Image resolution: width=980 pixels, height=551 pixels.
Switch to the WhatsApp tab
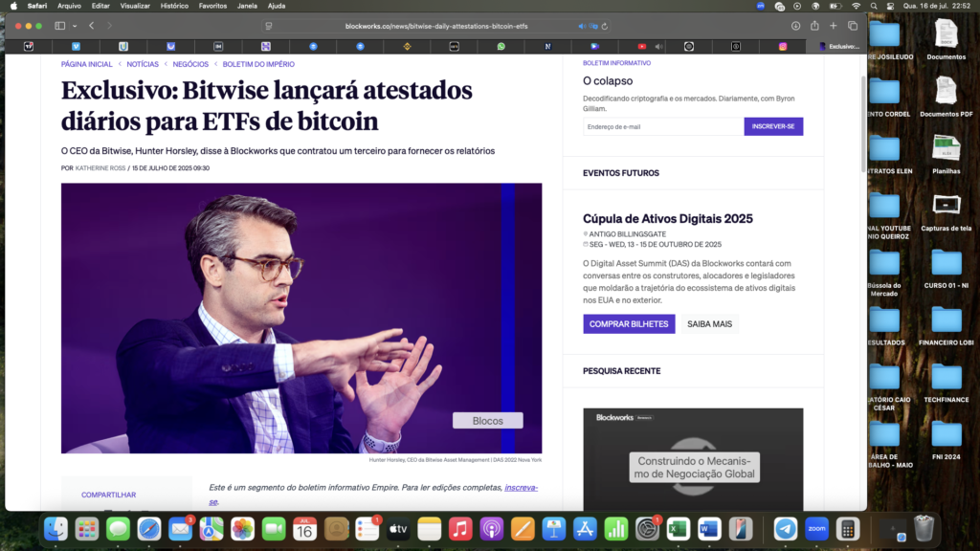(x=501, y=46)
